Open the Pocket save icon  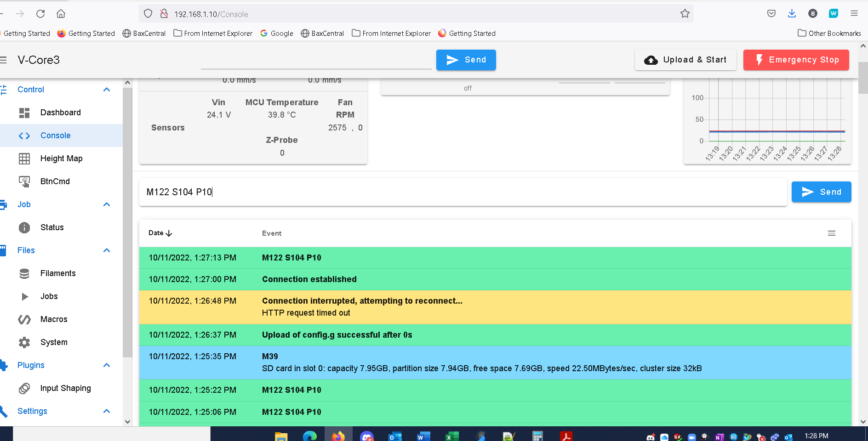(x=771, y=13)
